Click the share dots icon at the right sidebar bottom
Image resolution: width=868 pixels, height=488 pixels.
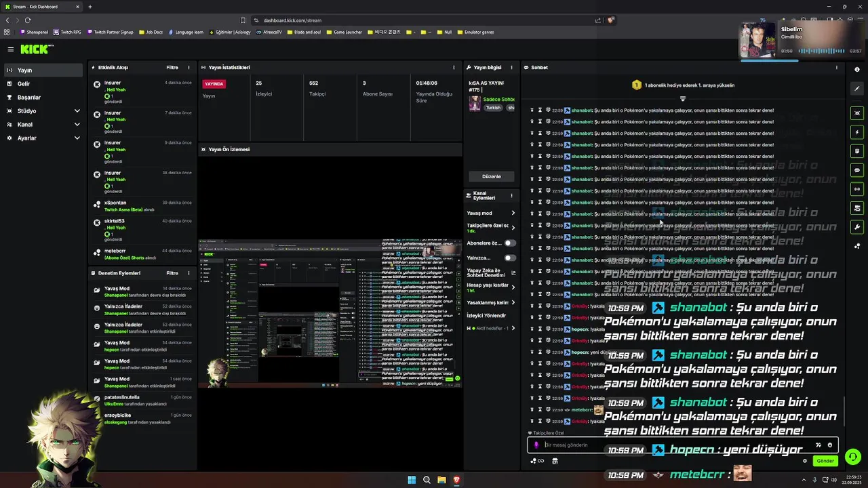(x=857, y=246)
